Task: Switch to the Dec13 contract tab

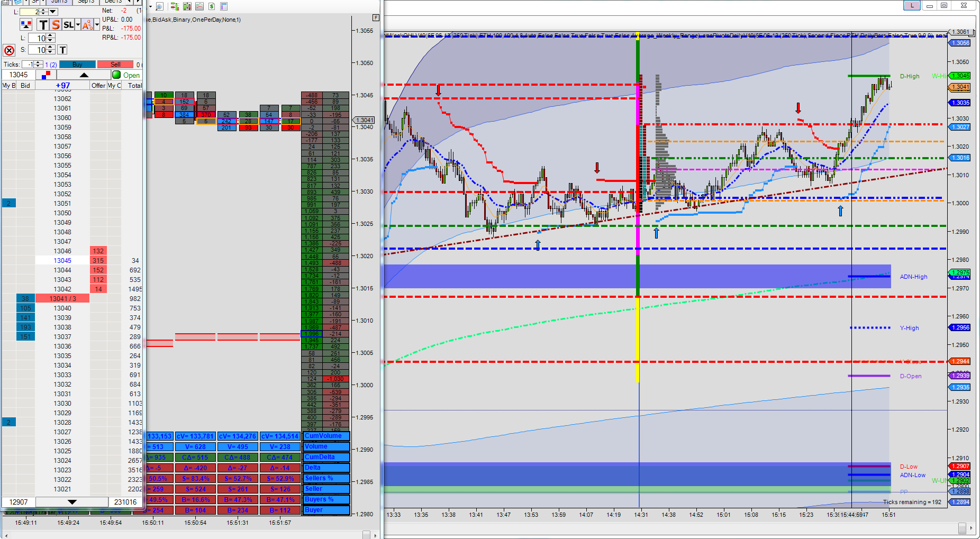Action: coord(113,2)
